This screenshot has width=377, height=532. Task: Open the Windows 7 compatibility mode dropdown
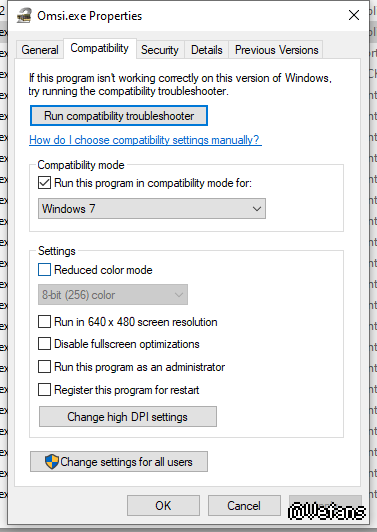click(152, 209)
